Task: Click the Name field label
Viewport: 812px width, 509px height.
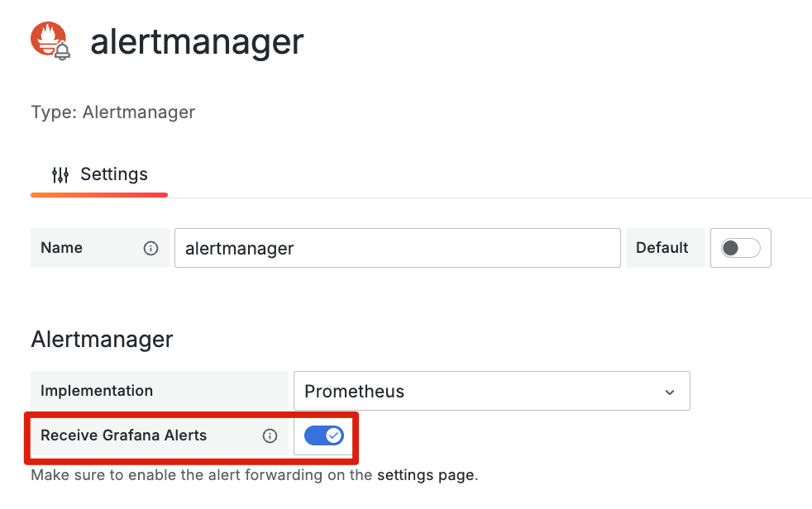Action: (x=62, y=248)
